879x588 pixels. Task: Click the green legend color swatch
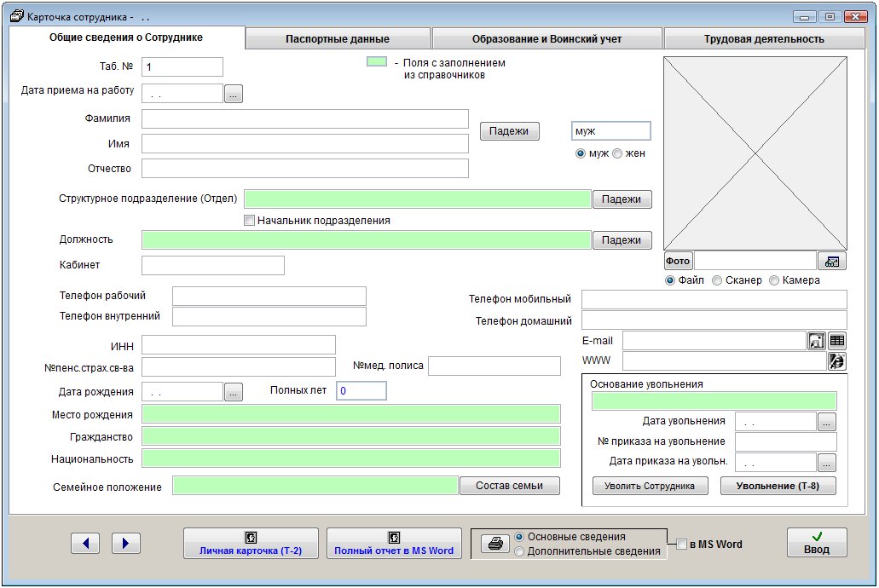click(x=377, y=61)
